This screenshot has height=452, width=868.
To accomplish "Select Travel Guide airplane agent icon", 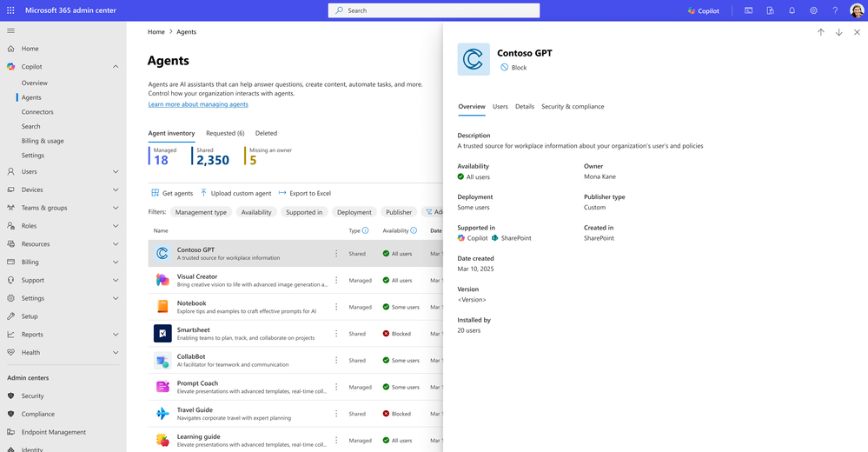I will click(x=162, y=414).
